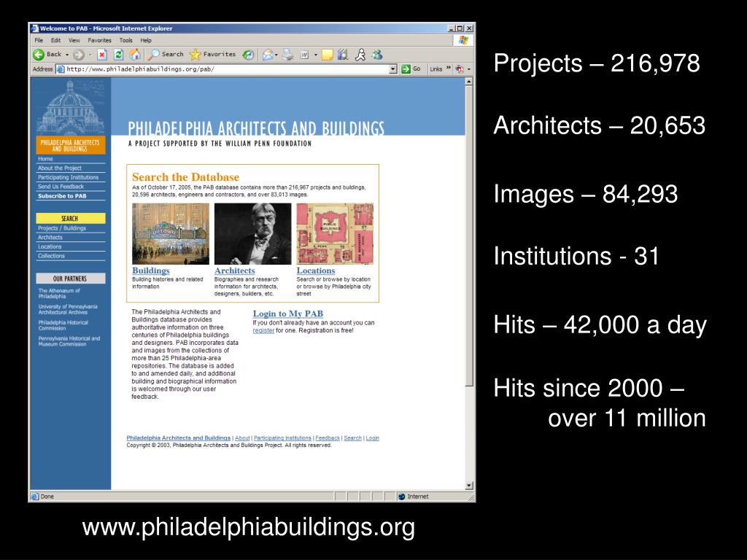Expand the Links toolbar chevron
This screenshot has height=560, width=747.
point(449,68)
